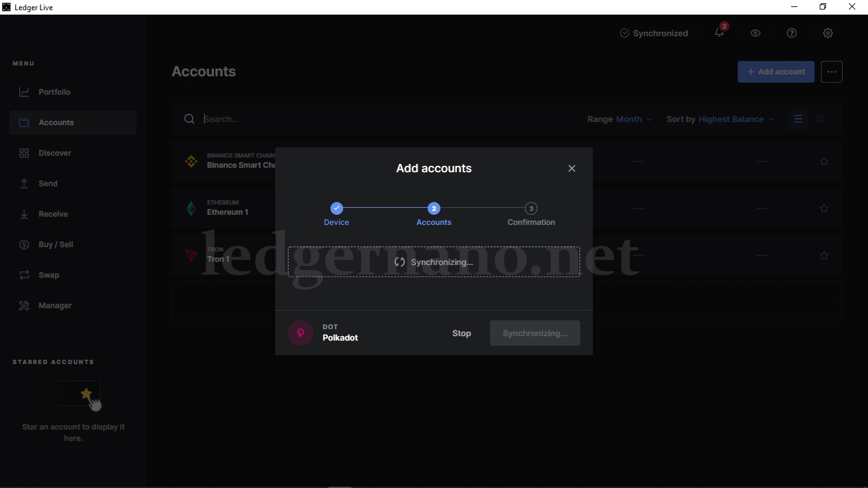The height and width of the screenshot is (488, 868).
Task: Click the STARRED ACCOUNTS section heading
Action: click(x=53, y=362)
